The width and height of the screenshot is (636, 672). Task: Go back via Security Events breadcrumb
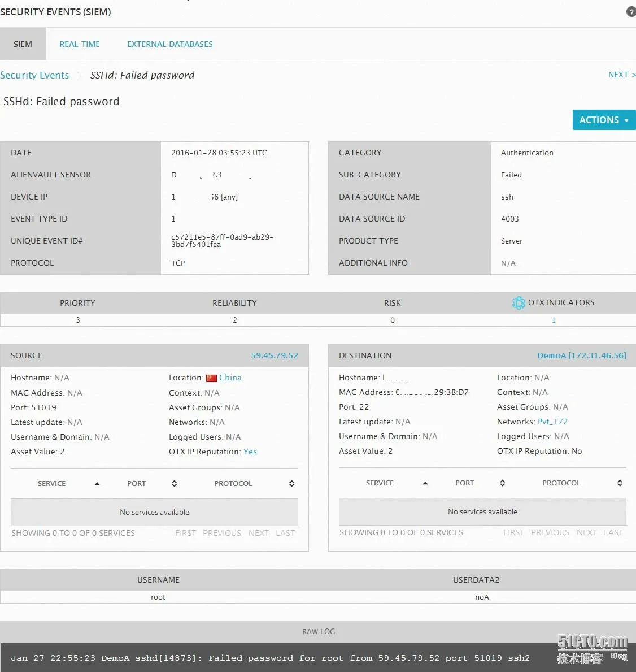coord(34,75)
